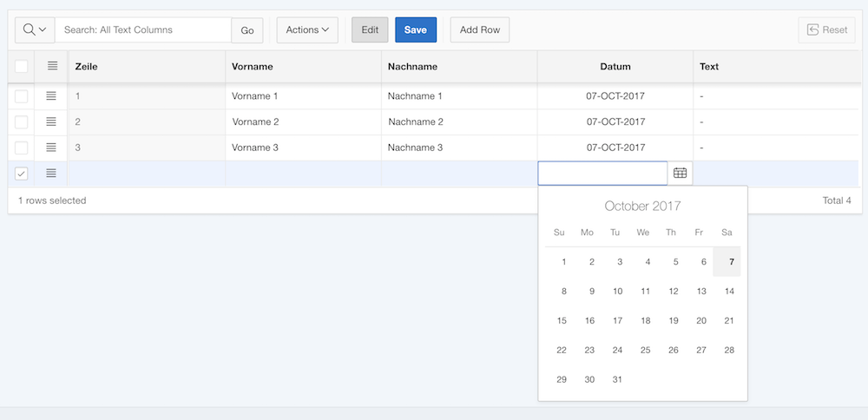Click the empty Nachname cell in new row

click(x=459, y=174)
